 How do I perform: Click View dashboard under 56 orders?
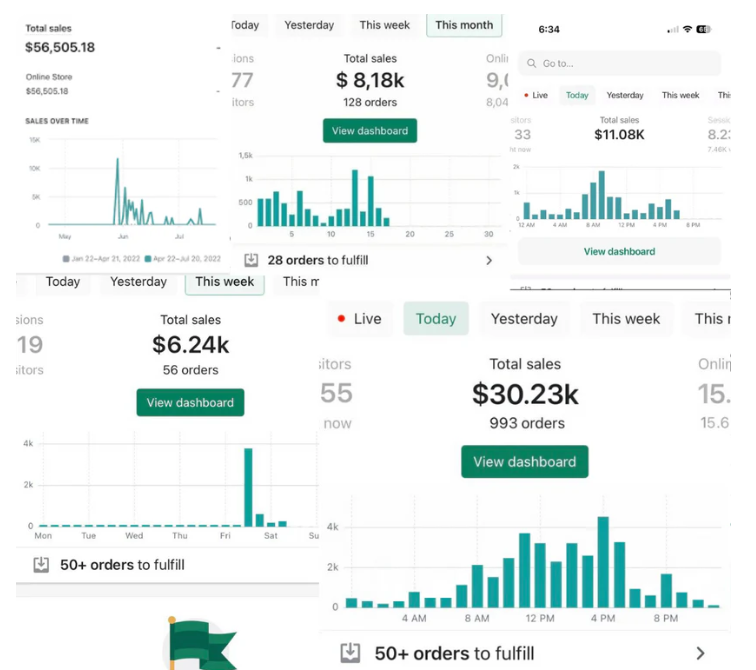190,402
